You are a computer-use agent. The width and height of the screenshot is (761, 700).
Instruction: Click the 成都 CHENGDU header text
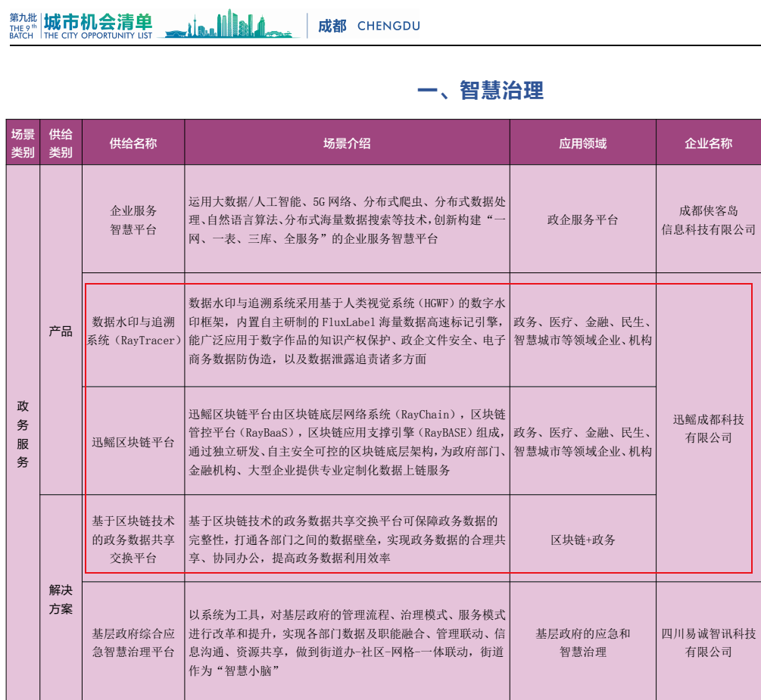(x=369, y=26)
